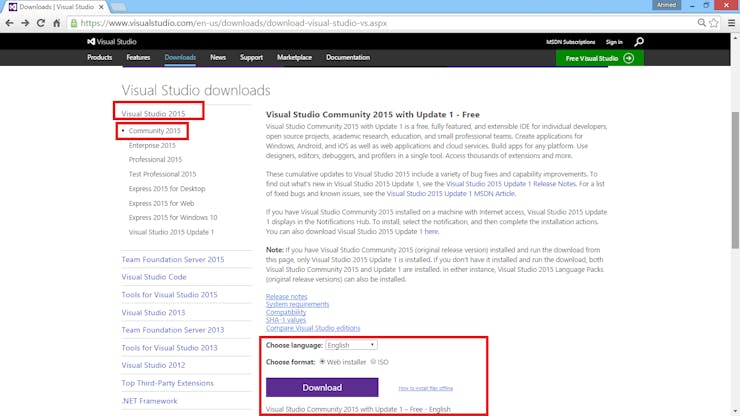This screenshot has width=740, height=416.
Task: Select Visual Studio 2015 Update 1 sidebar item
Action: click(171, 232)
